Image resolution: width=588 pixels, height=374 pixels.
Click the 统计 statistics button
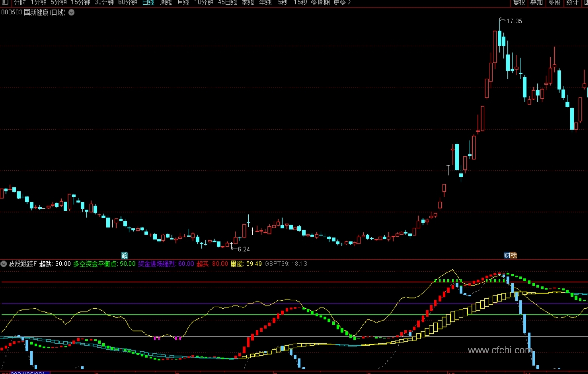572,2
